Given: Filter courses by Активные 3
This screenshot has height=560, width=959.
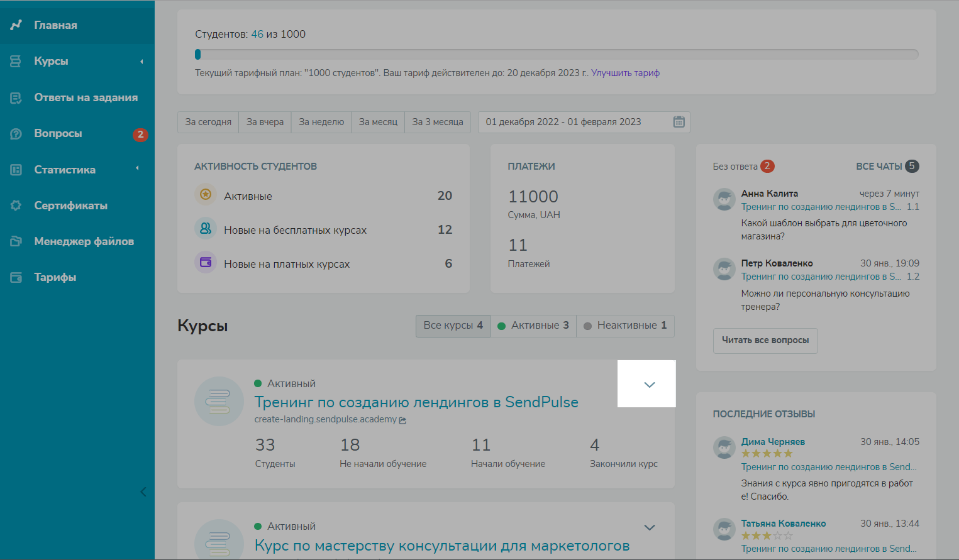Looking at the screenshot, I should tap(533, 326).
